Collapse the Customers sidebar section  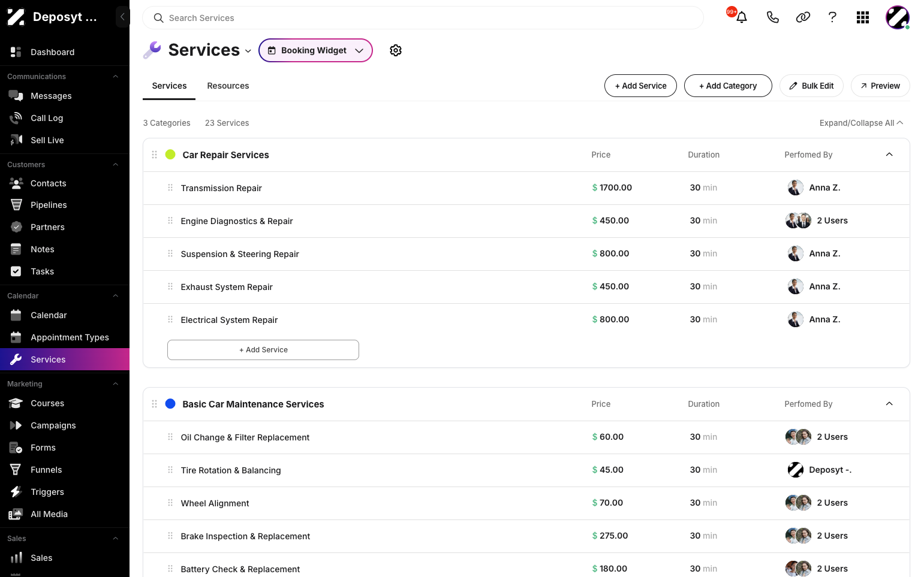pos(116,165)
